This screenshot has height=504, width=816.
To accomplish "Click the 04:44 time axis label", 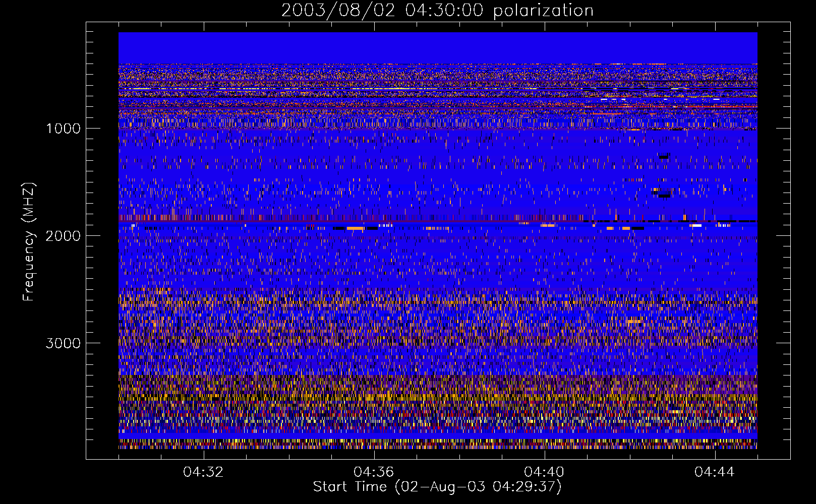I will [715, 472].
